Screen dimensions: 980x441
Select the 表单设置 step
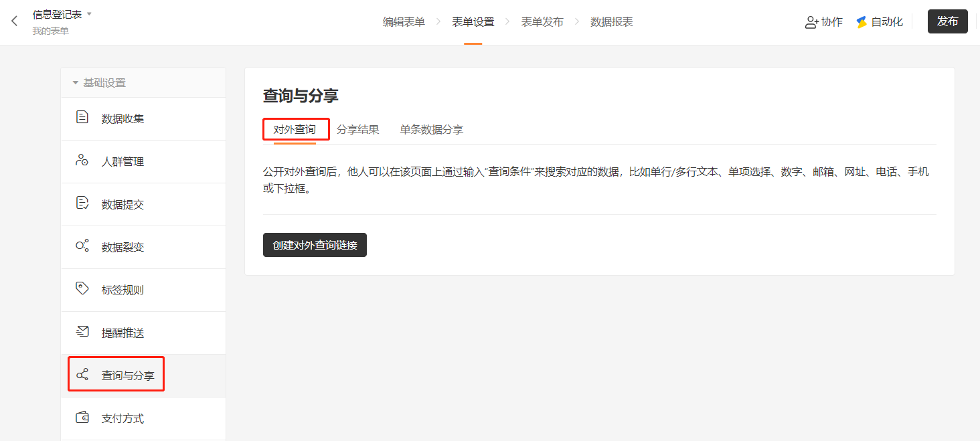click(x=473, y=22)
